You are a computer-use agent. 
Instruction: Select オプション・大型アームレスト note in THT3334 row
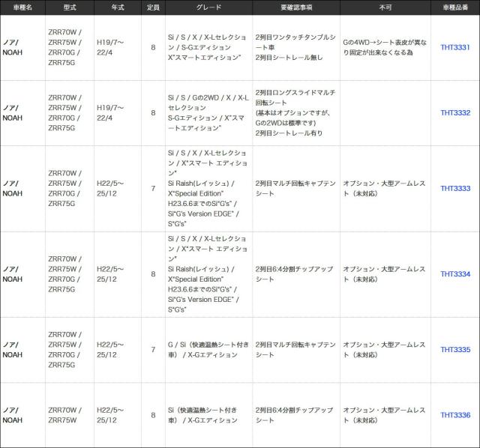(x=384, y=274)
